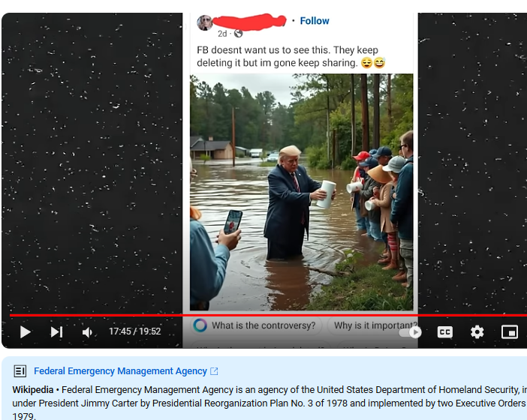This screenshot has height=420, width=527.
Task: Click the 17:45 / 19:52 time display
Action: (135, 331)
